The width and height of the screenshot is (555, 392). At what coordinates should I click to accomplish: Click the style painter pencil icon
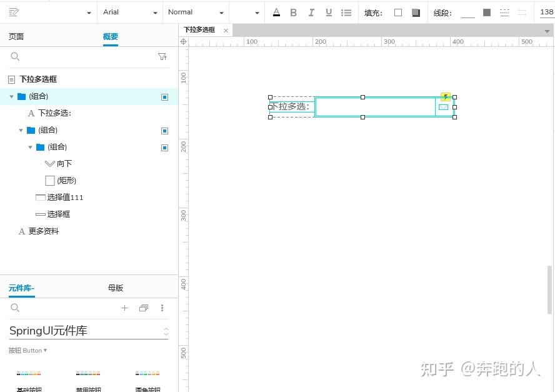[14, 13]
